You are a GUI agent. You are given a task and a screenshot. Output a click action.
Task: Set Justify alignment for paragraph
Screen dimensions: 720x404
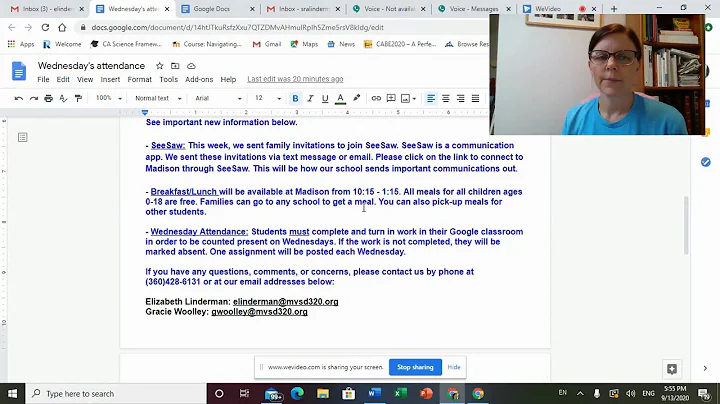475,98
